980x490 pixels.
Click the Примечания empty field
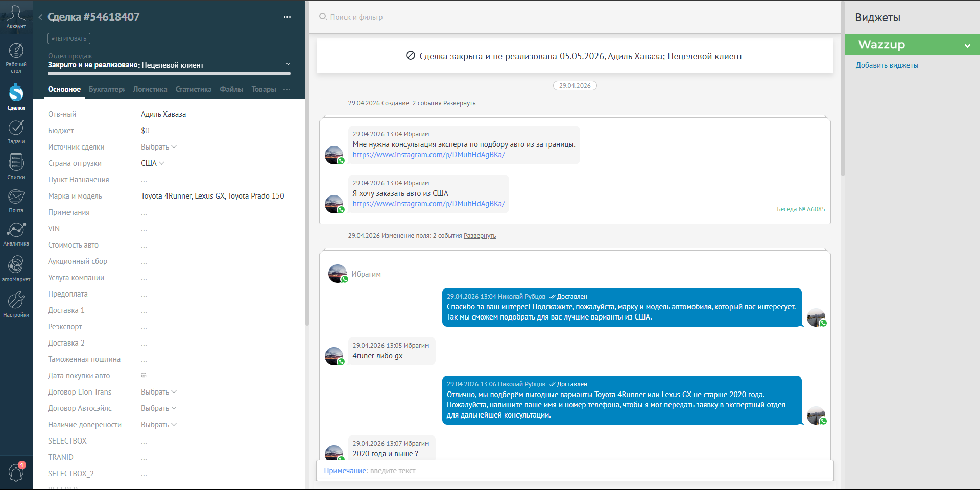(144, 212)
